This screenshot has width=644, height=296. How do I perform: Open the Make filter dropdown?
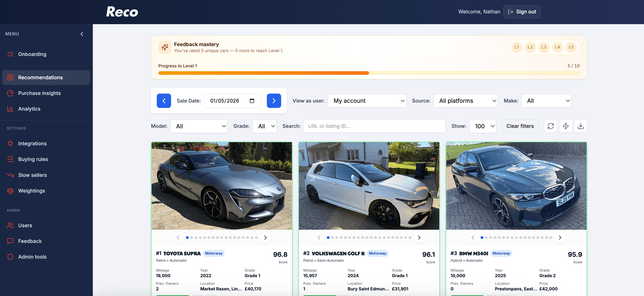(x=546, y=101)
